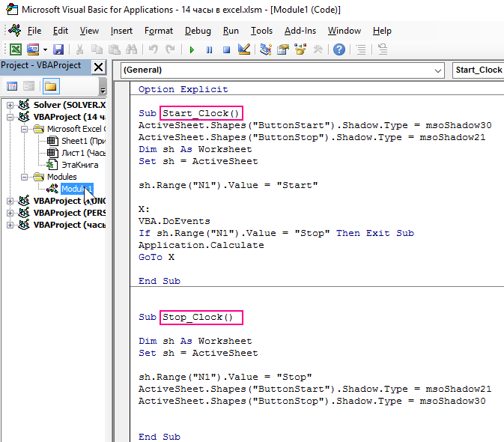Collapse the Modules folder
Screen dimensions: 504x442
point(24,177)
